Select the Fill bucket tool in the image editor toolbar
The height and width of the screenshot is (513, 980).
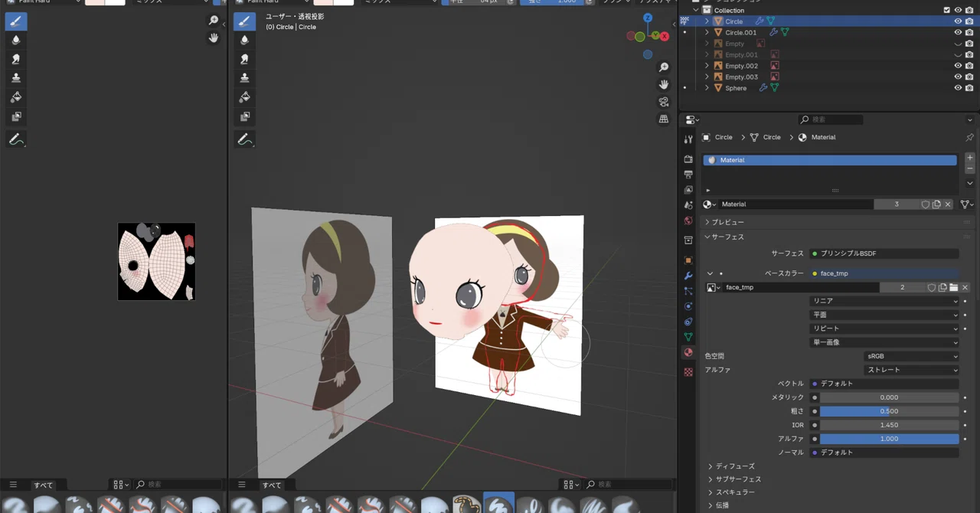pos(16,97)
